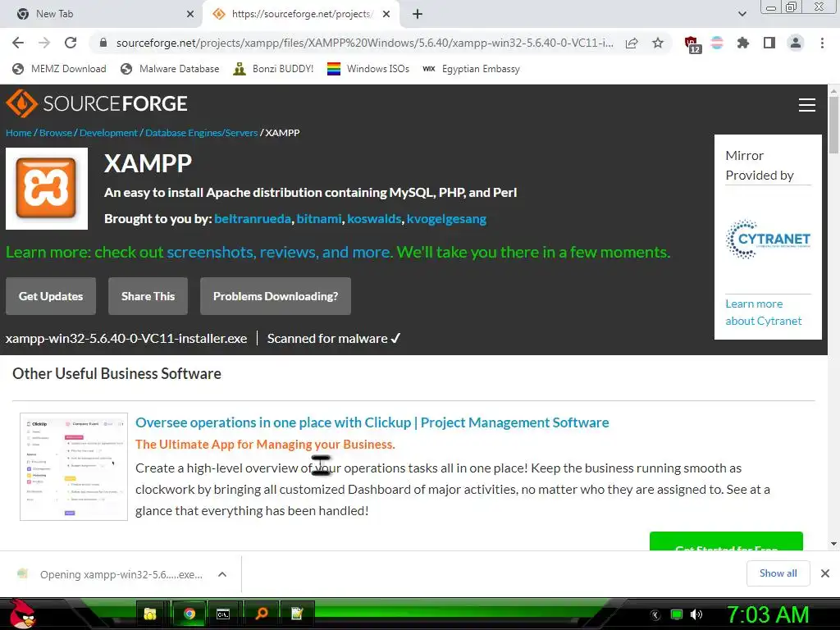Open kvogelgesang author profile link
Viewport: 840px width, 630px height.
point(446,218)
